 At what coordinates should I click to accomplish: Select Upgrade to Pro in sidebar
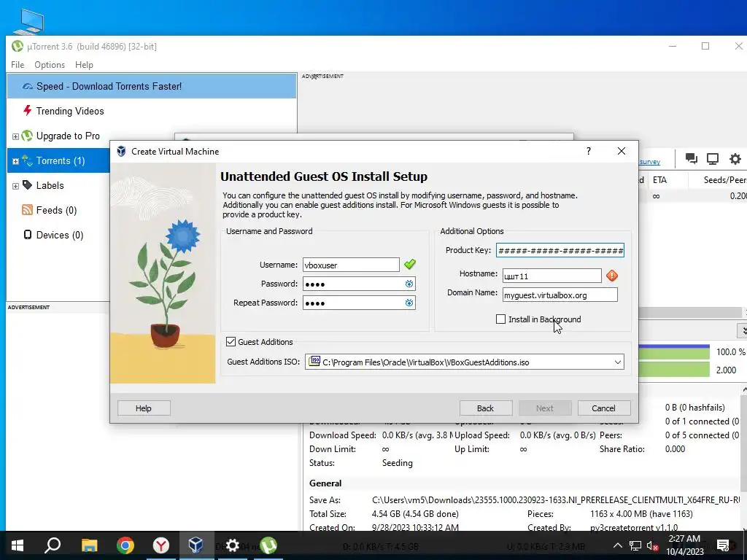(x=68, y=136)
